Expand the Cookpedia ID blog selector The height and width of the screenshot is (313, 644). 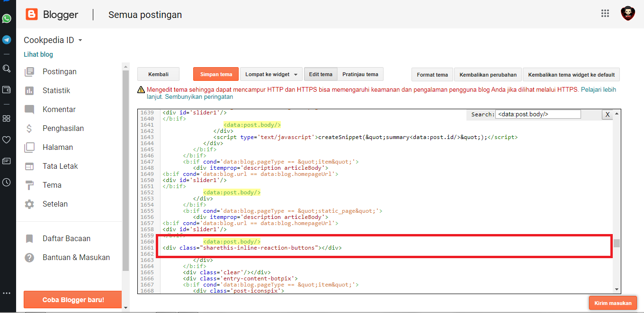click(53, 40)
